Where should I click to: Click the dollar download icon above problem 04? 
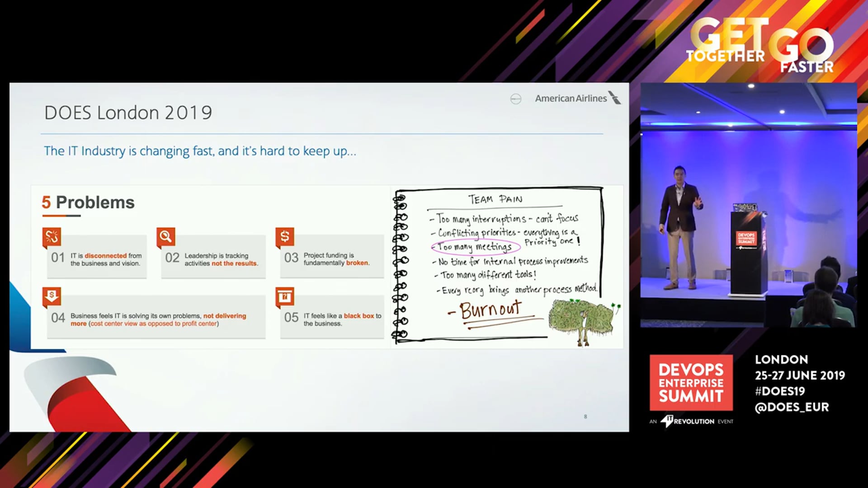52,297
